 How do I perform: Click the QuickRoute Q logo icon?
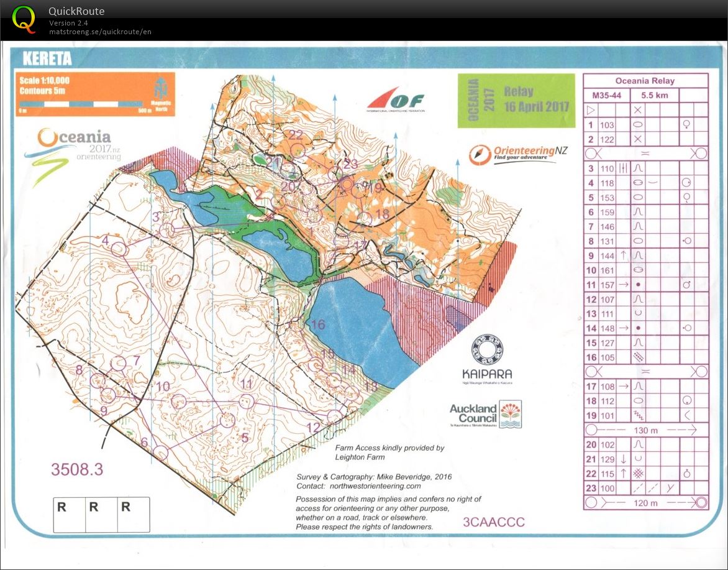[24, 18]
